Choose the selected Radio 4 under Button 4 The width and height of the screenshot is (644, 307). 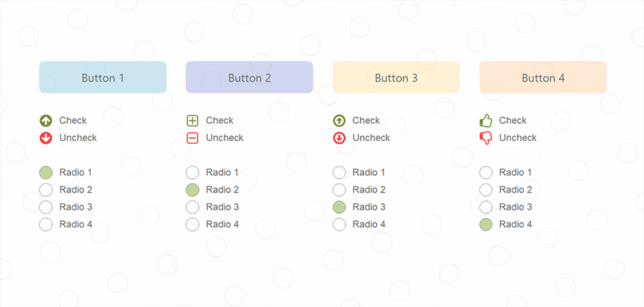tap(485, 225)
